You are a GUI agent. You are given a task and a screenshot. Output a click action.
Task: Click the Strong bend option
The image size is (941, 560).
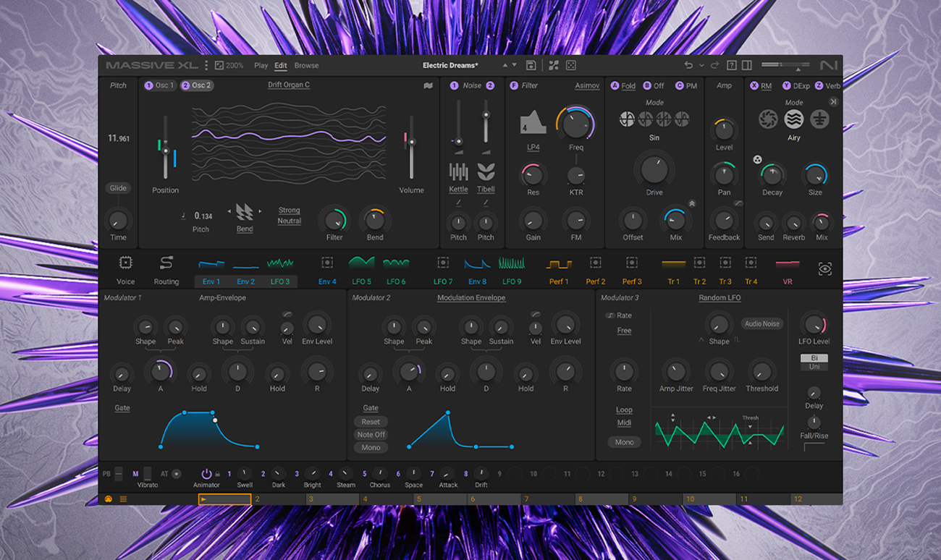[x=289, y=211]
